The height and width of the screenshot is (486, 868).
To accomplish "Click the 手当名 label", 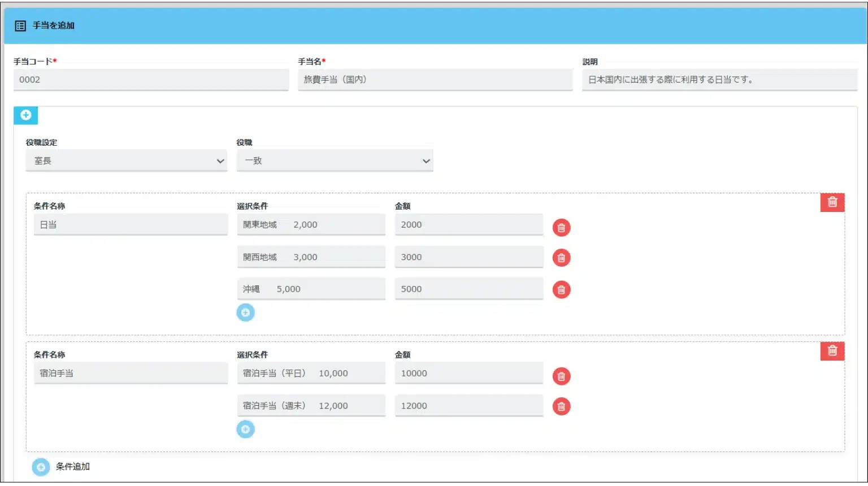I will [x=311, y=62].
